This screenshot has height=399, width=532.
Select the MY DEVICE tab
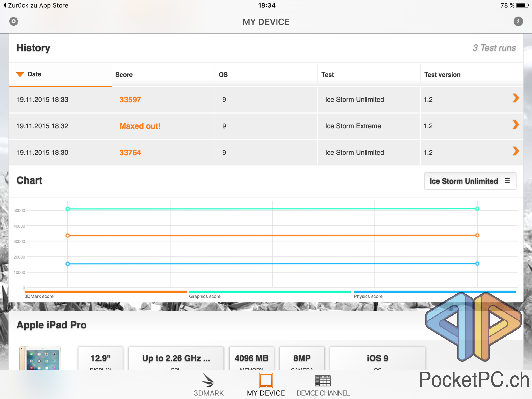click(266, 385)
